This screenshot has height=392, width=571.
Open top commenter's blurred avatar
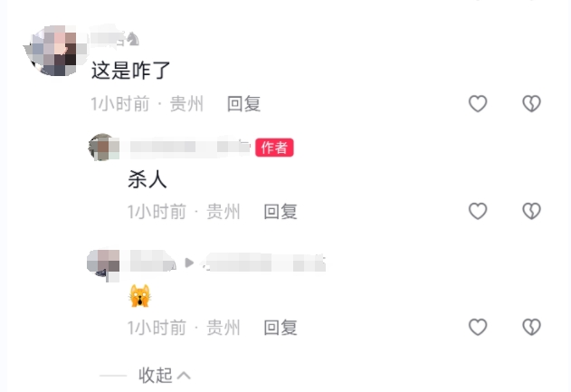(54, 51)
